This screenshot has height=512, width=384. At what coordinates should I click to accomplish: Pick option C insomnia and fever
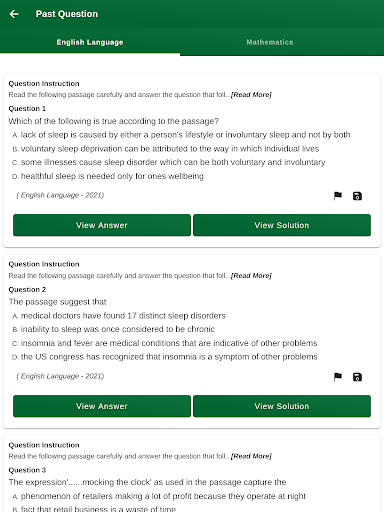pos(164,343)
